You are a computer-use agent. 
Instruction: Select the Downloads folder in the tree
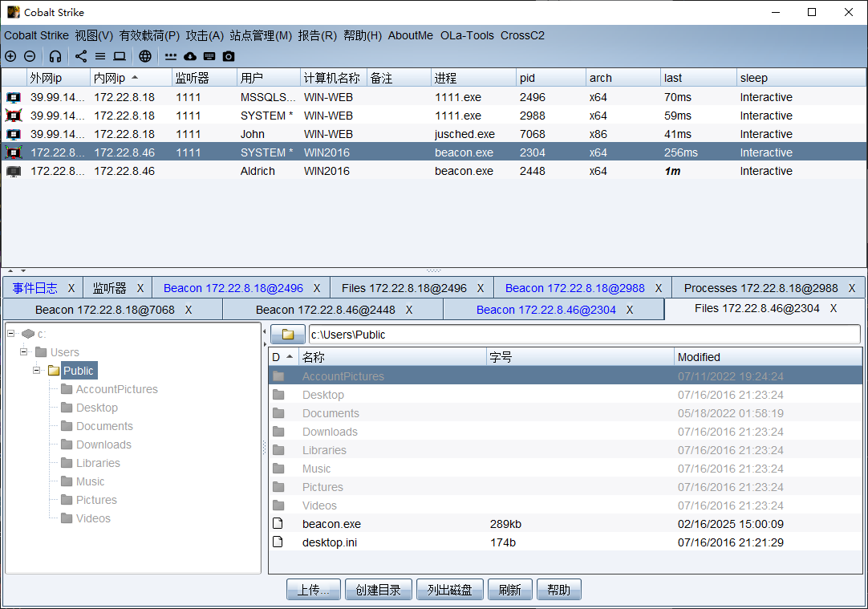coord(103,445)
